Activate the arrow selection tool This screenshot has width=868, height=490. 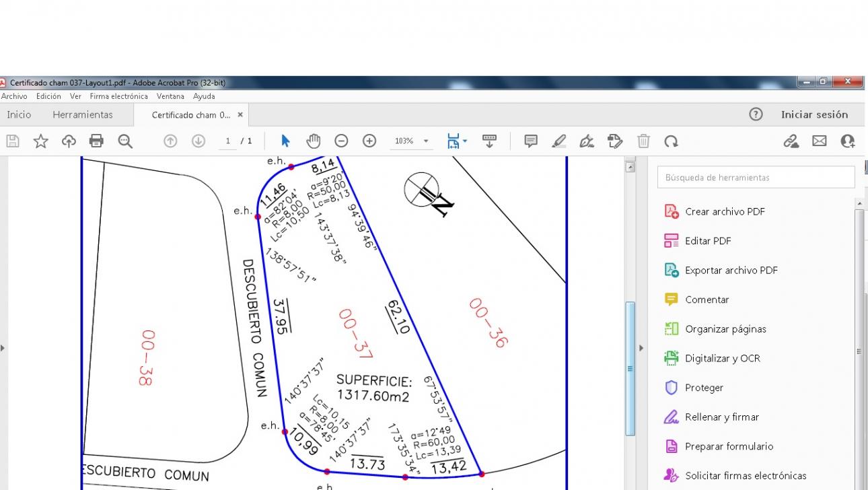click(285, 141)
